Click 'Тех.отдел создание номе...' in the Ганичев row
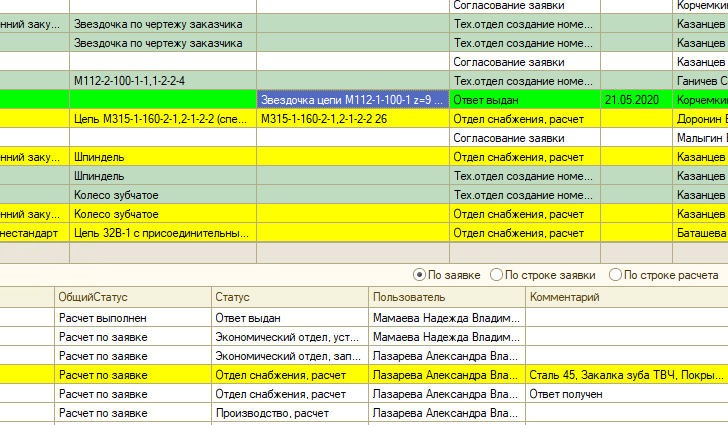The width and height of the screenshot is (728, 425). tap(525, 81)
